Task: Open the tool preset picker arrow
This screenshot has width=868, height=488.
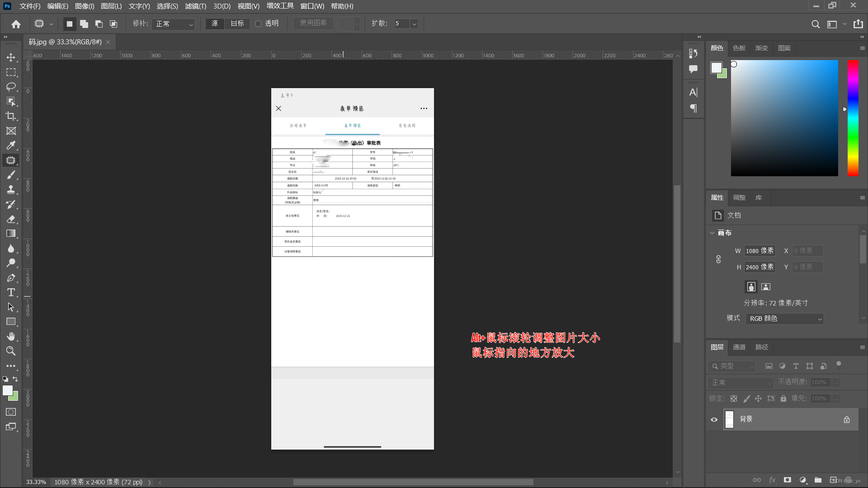Action: coord(51,24)
